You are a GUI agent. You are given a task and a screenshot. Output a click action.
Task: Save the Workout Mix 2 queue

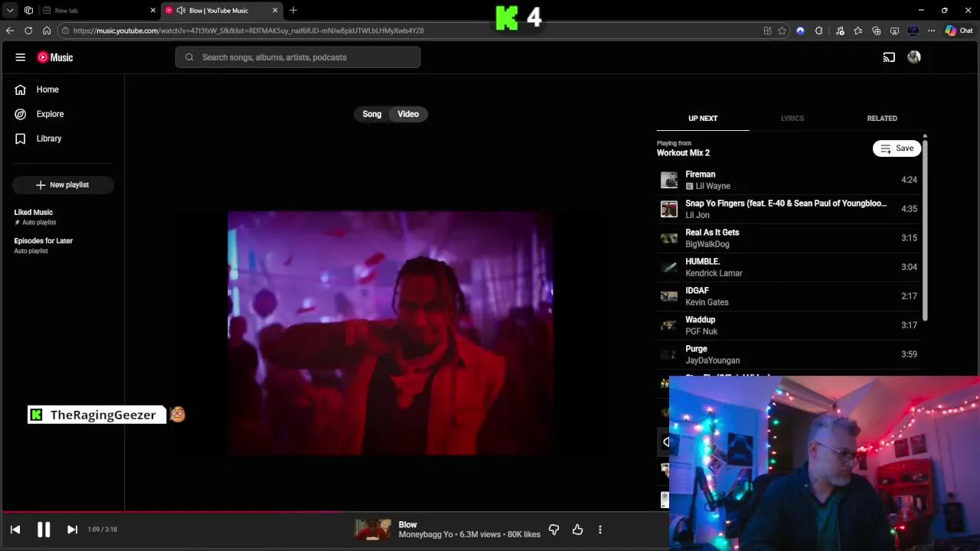coord(897,148)
